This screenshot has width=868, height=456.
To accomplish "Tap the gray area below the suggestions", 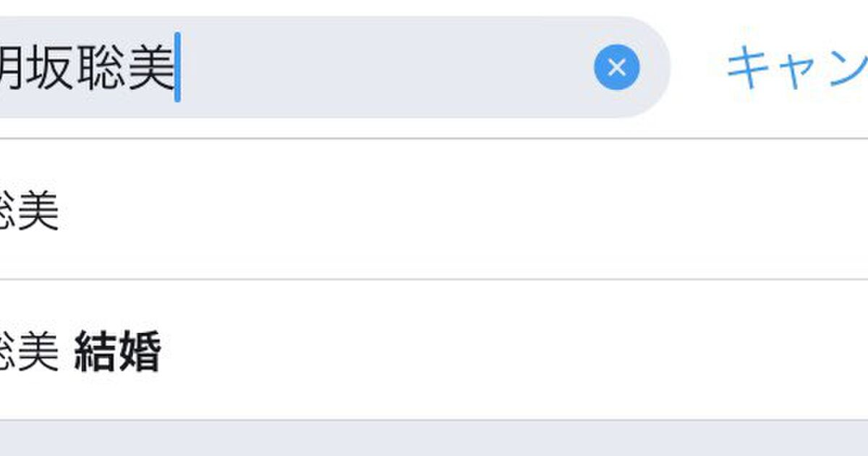I will pyautogui.click(x=434, y=439).
